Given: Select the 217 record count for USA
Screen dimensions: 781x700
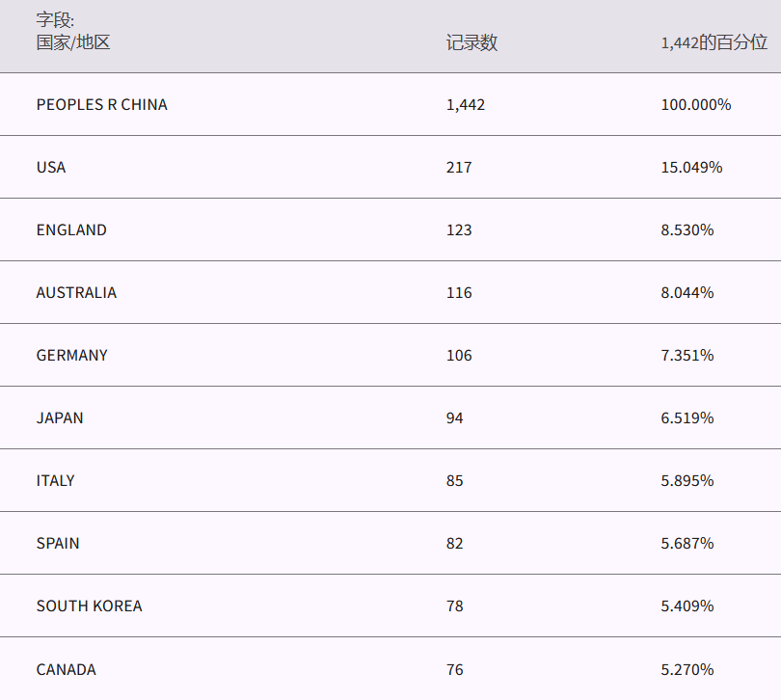Looking at the screenshot, I should 459,167.
